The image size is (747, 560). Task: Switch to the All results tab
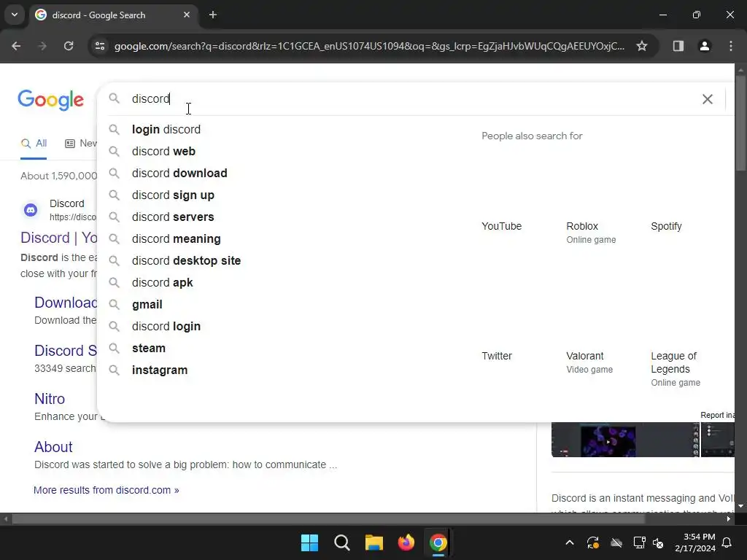click(x=34, y=144)
